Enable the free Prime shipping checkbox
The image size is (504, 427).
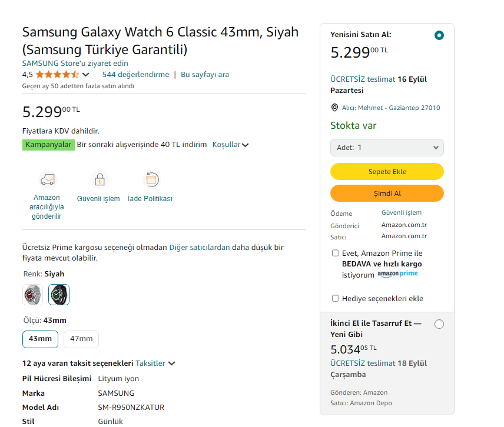336,253
